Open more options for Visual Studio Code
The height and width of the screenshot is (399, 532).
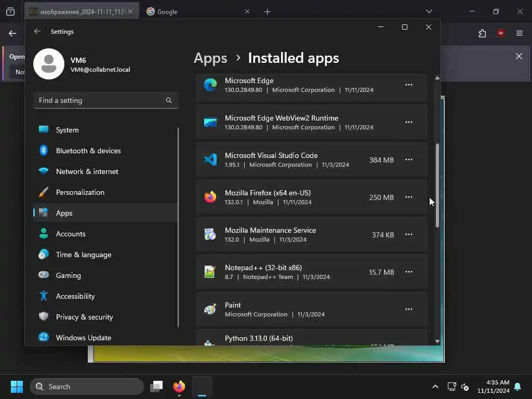point(409,159)
